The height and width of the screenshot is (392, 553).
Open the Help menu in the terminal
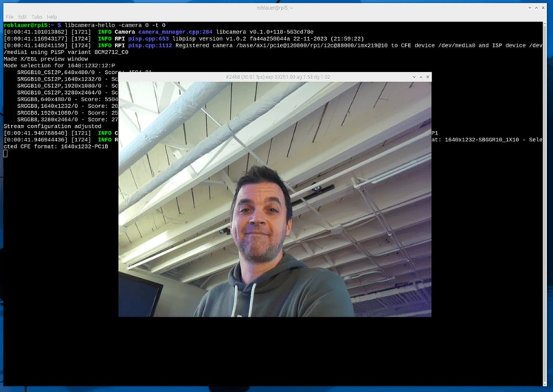click(x=52, y=16)
